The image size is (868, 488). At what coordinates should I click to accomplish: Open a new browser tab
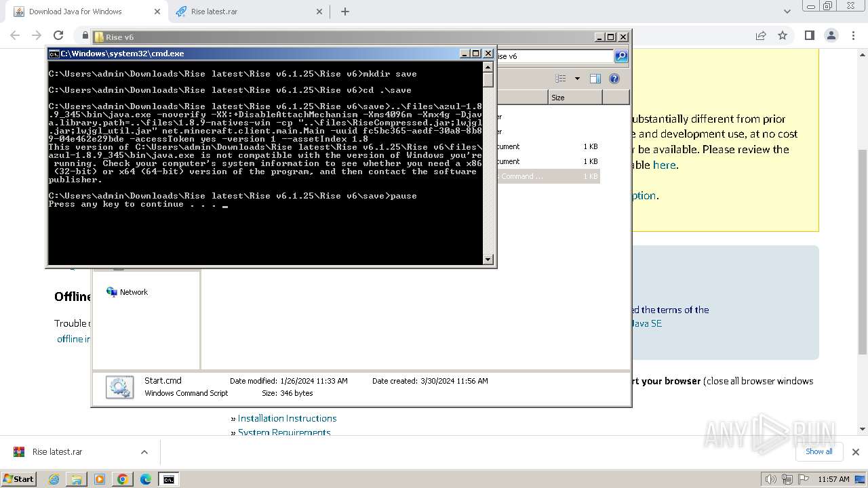[345, 12]
